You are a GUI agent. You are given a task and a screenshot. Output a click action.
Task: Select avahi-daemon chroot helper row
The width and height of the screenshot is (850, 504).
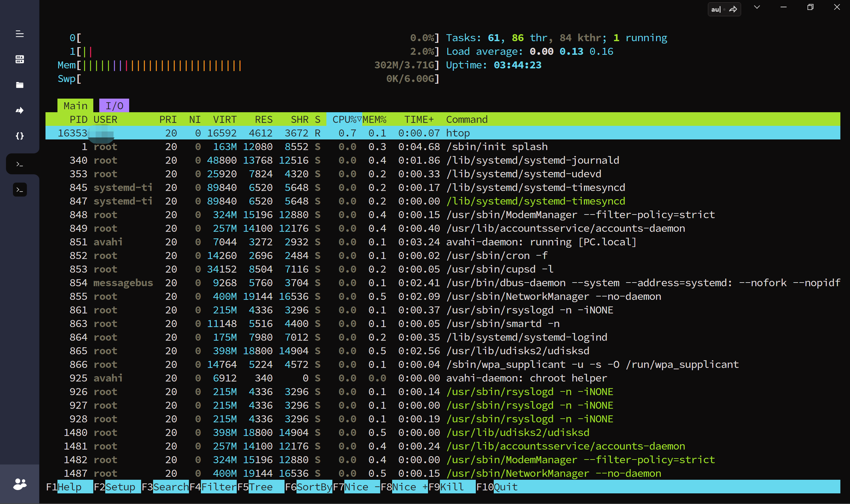(443, 378)
